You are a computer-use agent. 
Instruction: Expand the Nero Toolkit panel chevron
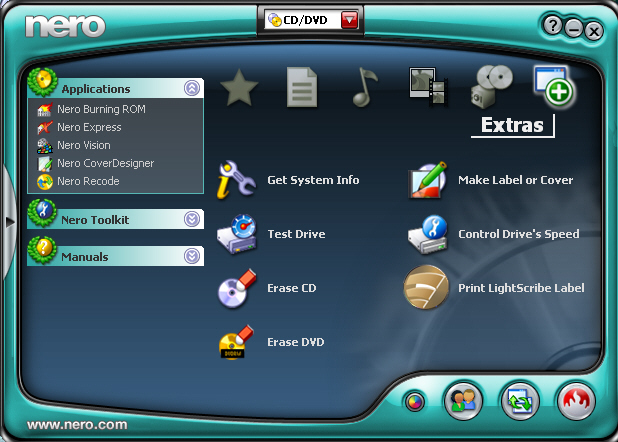coord(192,219)
